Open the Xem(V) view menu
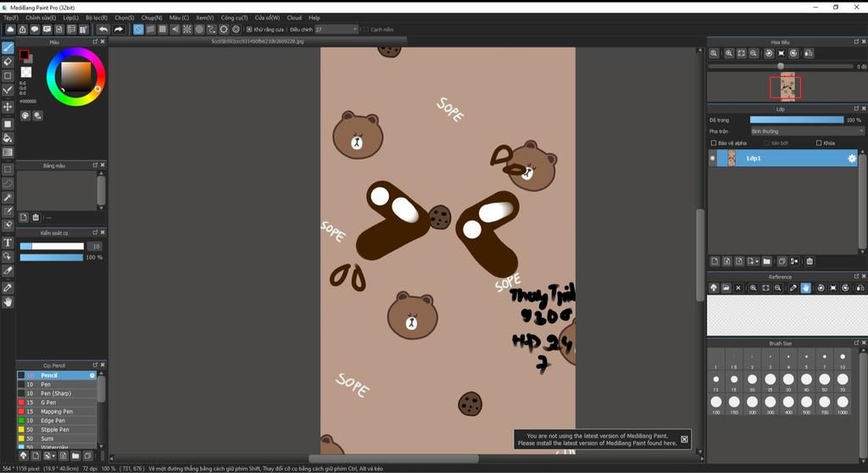This screenshot has width=868, height=473. click(x=205, y=18)
